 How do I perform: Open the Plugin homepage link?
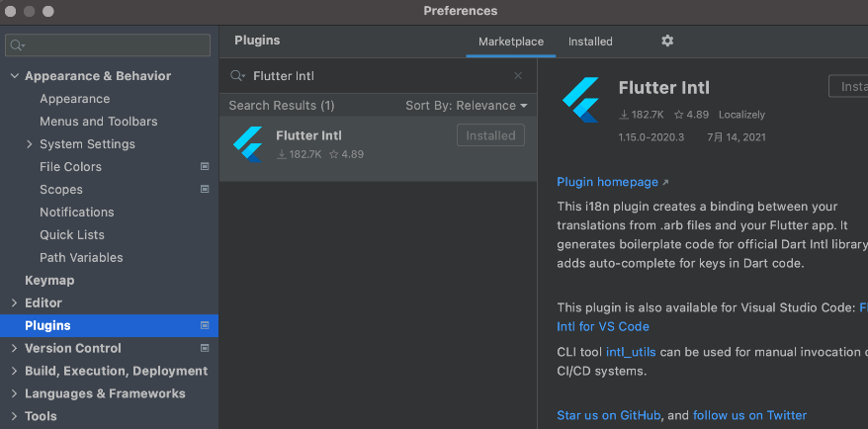(607, 182)
